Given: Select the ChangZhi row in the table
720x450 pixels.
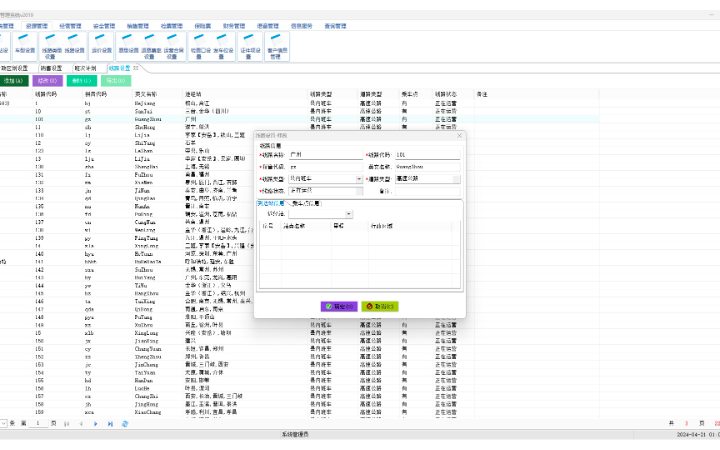Looking at the screenshot, I should click(x=299, y=396).
